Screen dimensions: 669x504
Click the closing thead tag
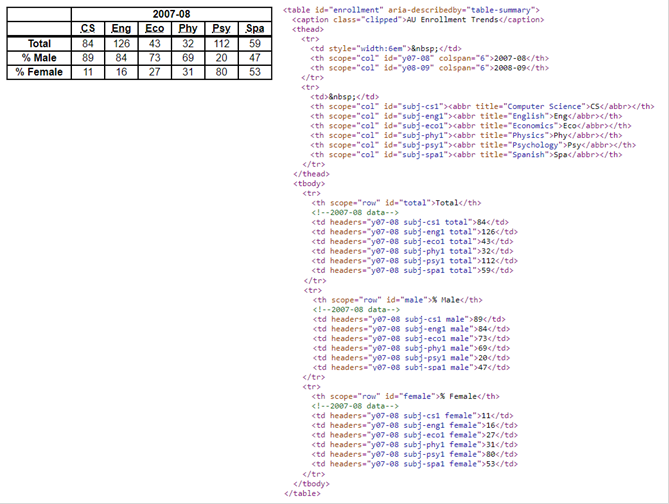[x=311, y=174]
